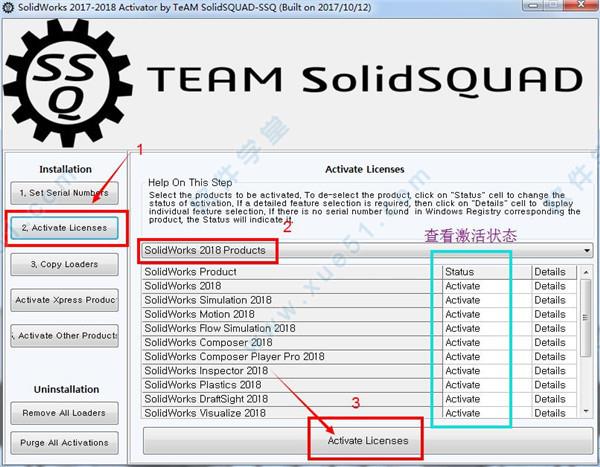Click 'Purge All Activations' button
Image resolution: width=600 pixels, height=467 pixels.
64,443
